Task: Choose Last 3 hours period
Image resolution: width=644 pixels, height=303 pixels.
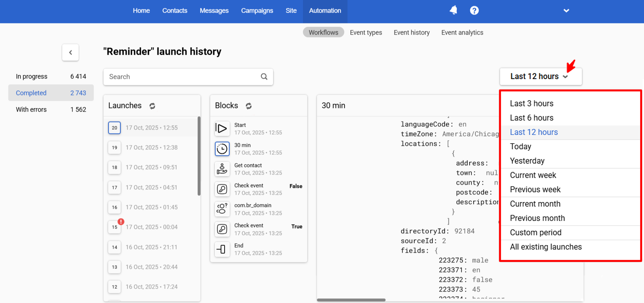Action: pyautogui.click(x=570, y=104)
